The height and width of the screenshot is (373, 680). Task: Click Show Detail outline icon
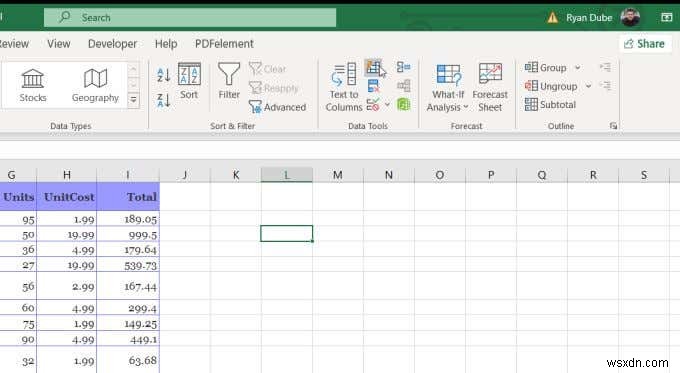(x=605, y=67)
